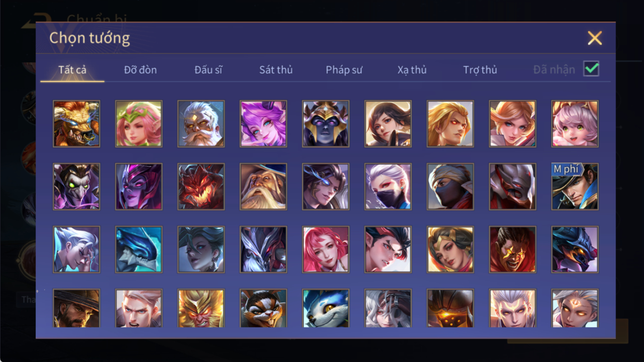Switch to the Đỡ đòn tab
644x362 pixels.
coord(140,70)
